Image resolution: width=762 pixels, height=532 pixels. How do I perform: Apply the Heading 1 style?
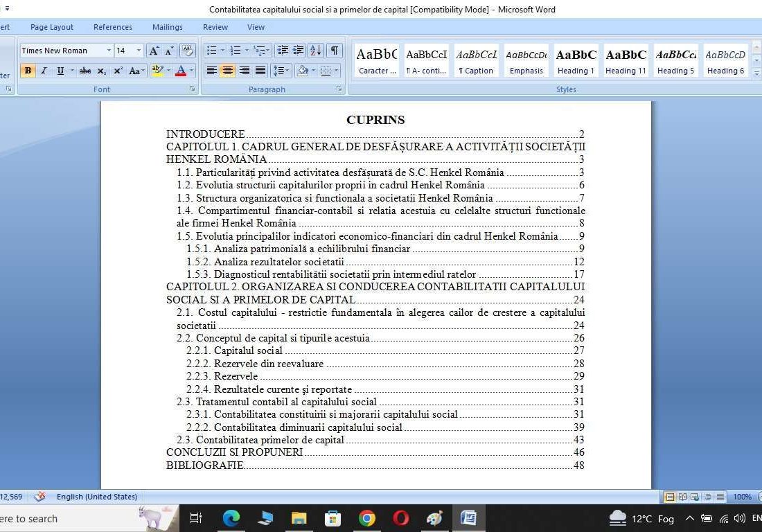point(576,61)
